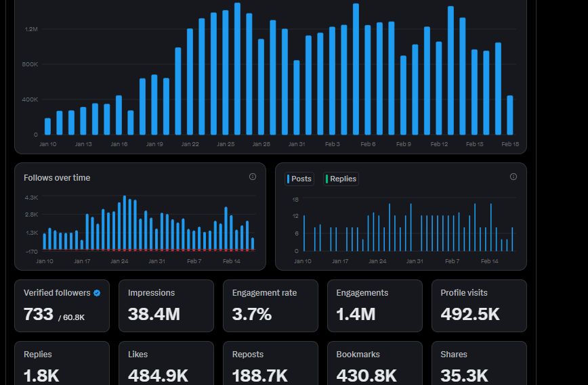Screen dimensions: 588x385
Task: Open the Impressions metric card
Action: point(166,306)
